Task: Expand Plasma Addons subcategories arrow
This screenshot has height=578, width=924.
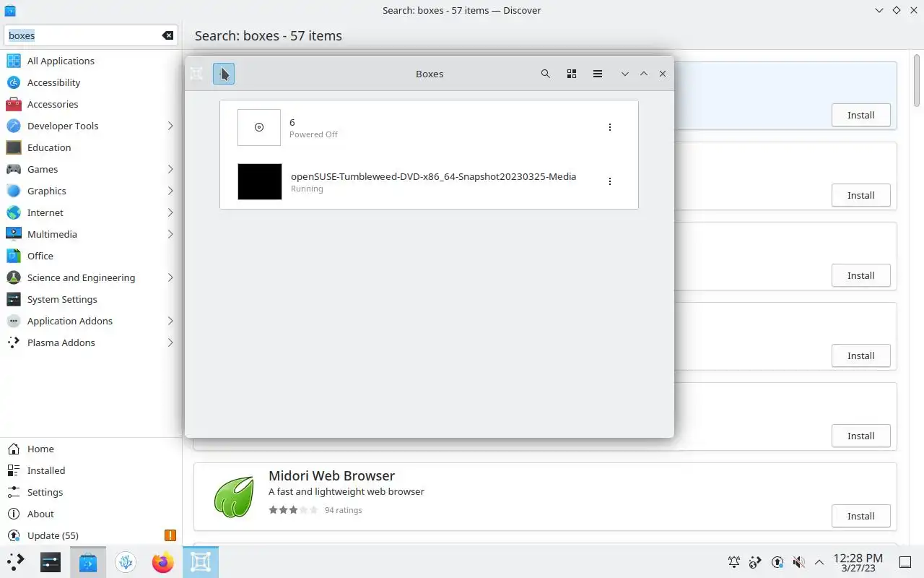Action: click(x=170, y=342)
